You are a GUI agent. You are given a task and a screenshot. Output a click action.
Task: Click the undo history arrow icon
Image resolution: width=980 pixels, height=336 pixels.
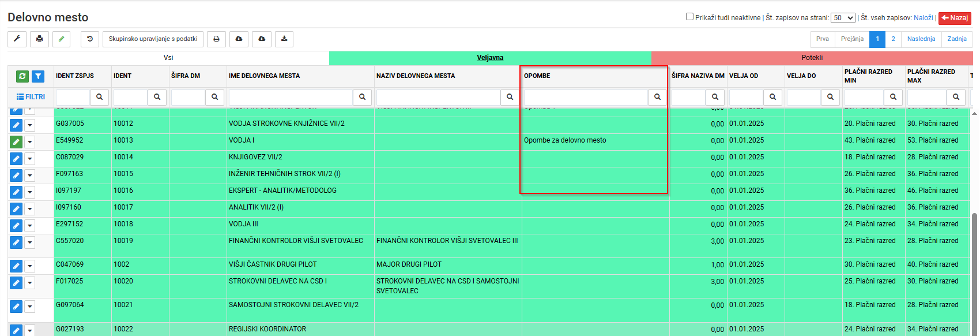(90, 39)
